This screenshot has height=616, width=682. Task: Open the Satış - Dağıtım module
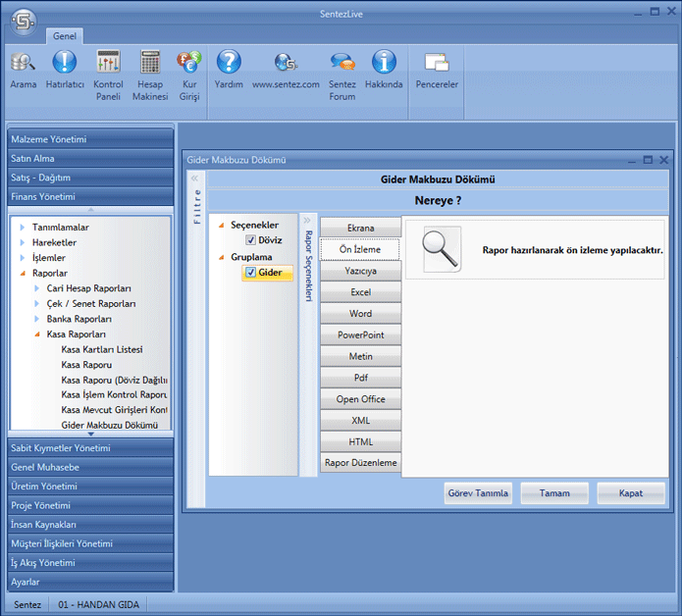click(90, 178)
